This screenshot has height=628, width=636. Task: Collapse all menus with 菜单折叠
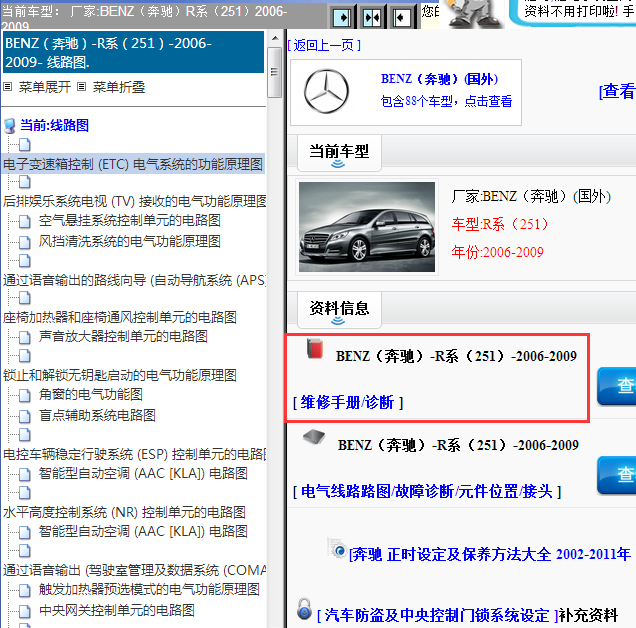tap(119, 87)
